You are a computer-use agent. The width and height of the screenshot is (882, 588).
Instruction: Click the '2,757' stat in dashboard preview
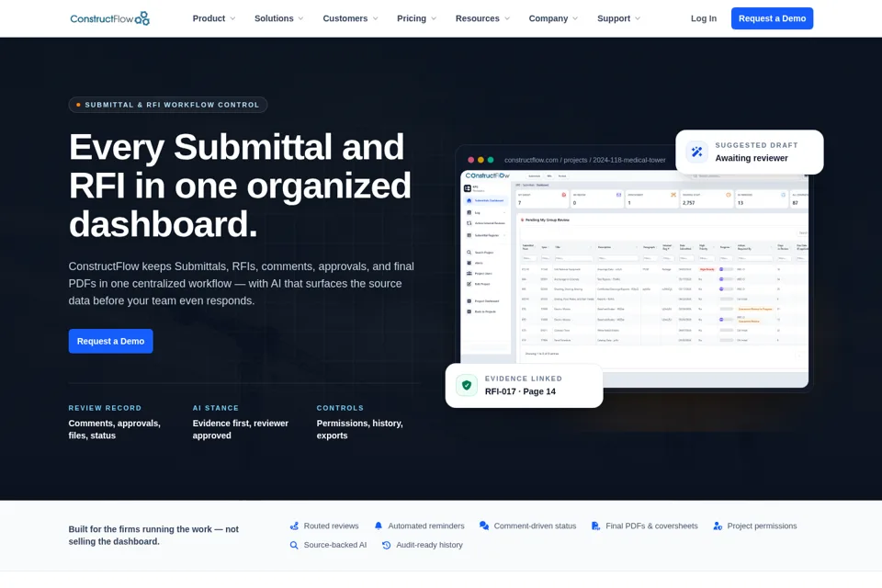[688, 203]
